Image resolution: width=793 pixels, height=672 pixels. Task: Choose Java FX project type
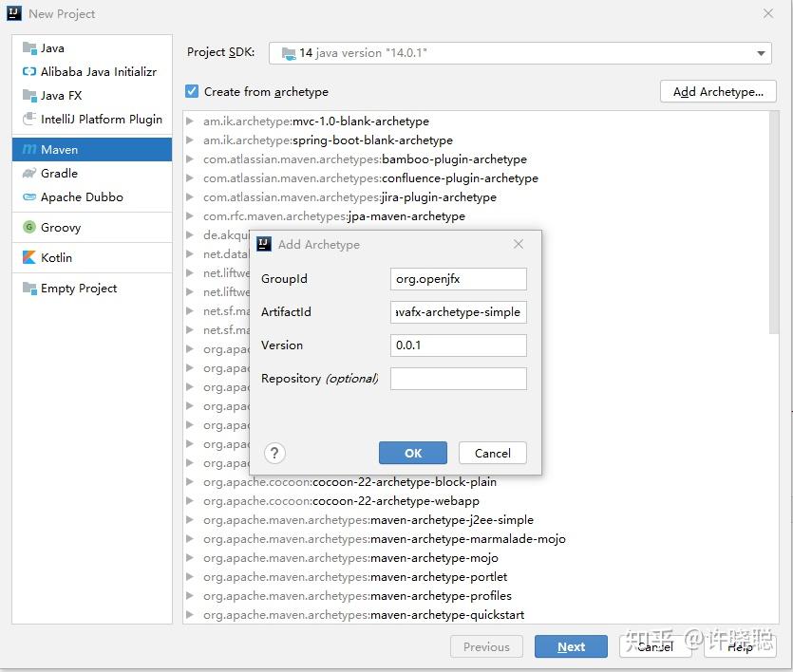(x=91, y=96)
